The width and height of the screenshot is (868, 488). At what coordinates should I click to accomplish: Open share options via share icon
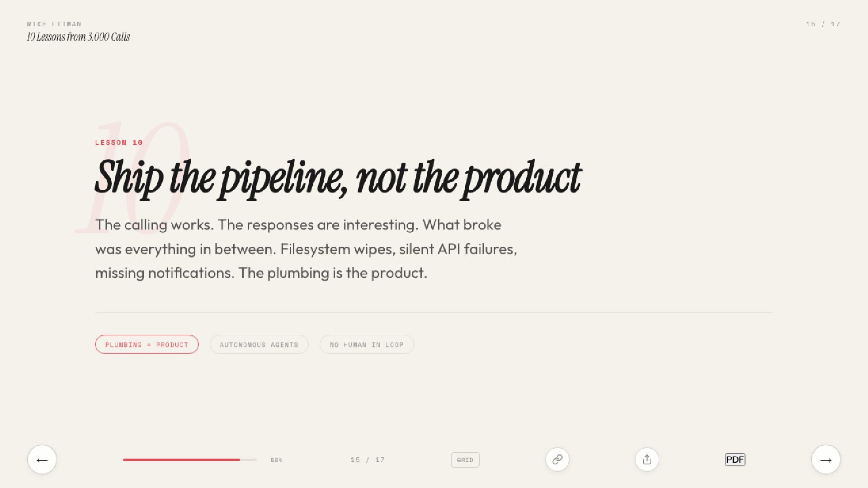click(647, 460)
